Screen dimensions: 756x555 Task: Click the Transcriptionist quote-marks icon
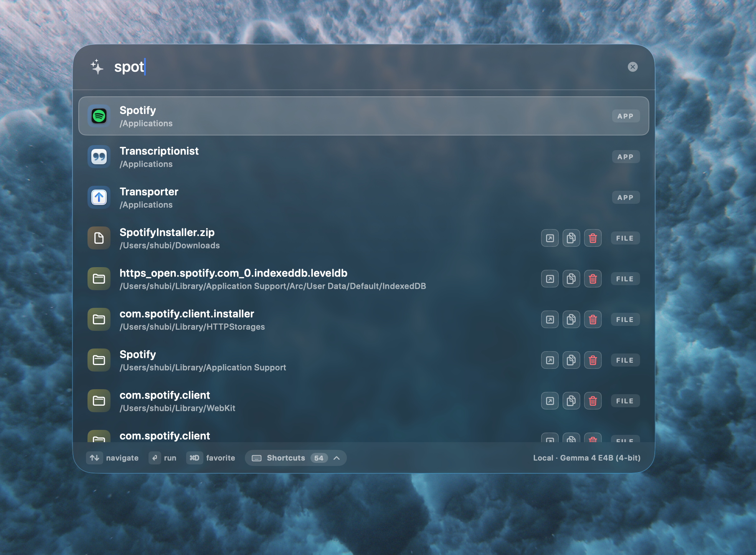[x=99, y=157]
